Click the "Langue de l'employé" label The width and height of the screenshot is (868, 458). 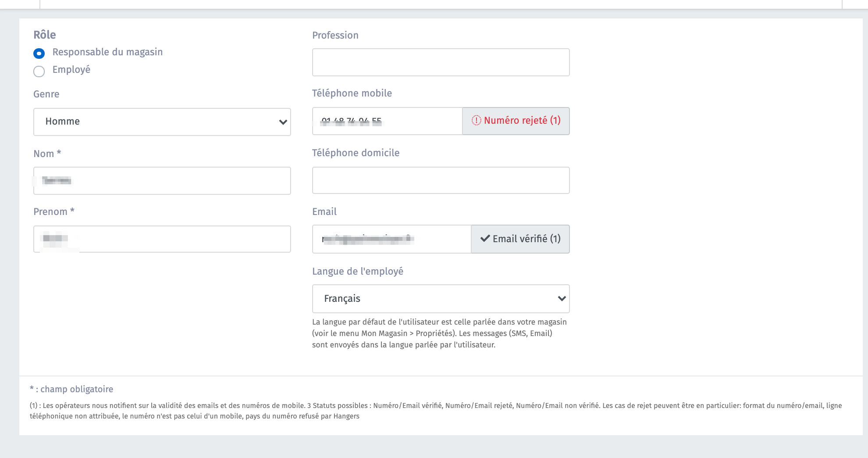(x=357, y=272)
